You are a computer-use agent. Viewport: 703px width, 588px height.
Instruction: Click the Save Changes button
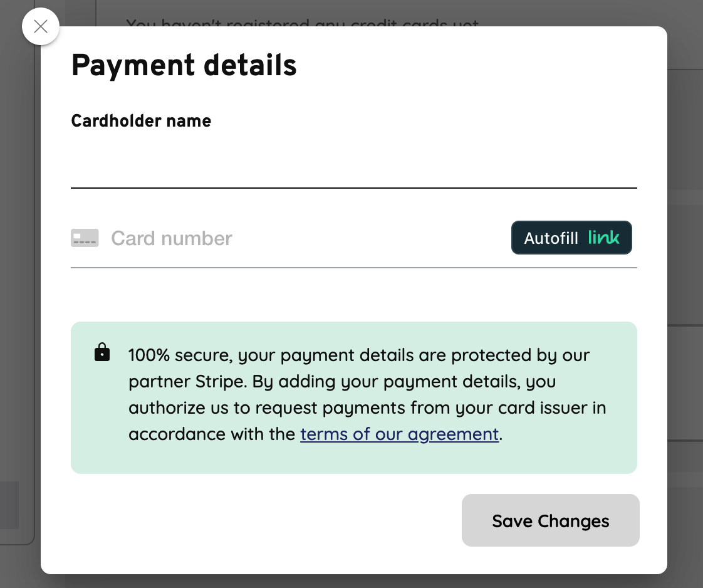[x=550, y=520]
